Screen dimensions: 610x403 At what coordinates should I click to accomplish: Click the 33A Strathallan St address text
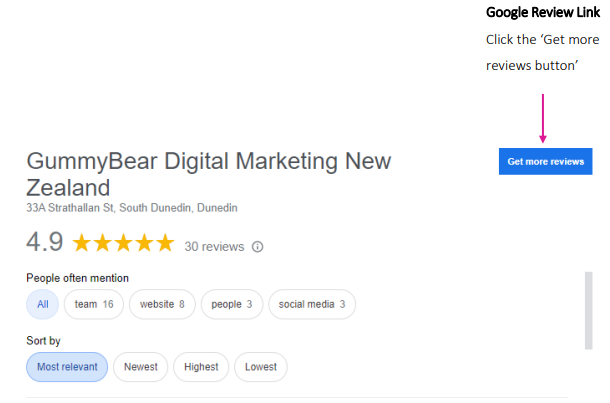pos(132,208)
